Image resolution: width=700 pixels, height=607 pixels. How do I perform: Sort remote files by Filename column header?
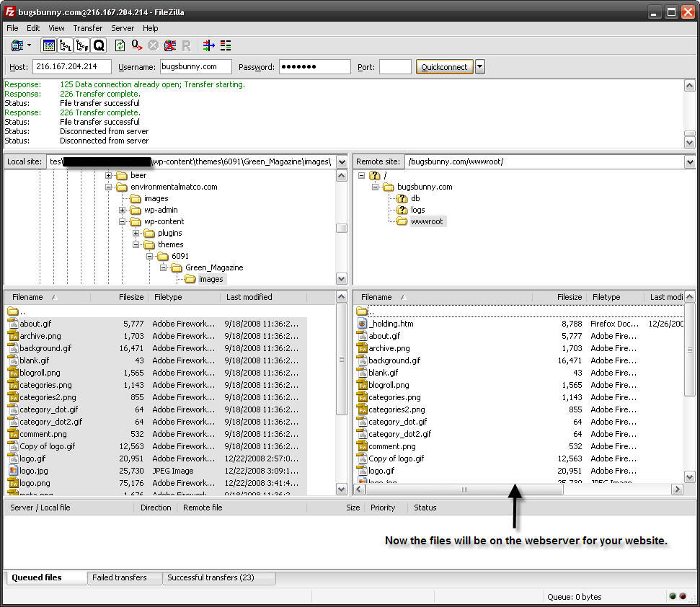pyautogui.click(x=443, y=297)
